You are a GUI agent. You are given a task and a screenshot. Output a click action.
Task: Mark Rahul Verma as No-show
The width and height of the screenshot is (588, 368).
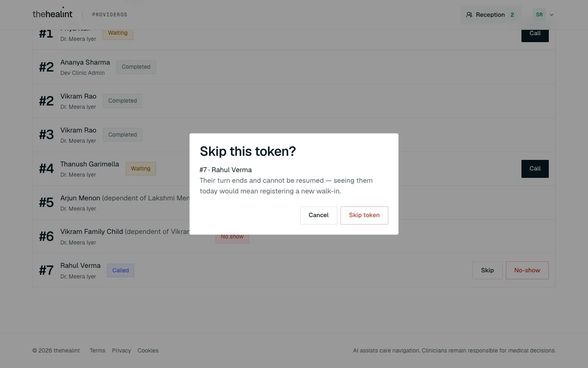[527, 270]
